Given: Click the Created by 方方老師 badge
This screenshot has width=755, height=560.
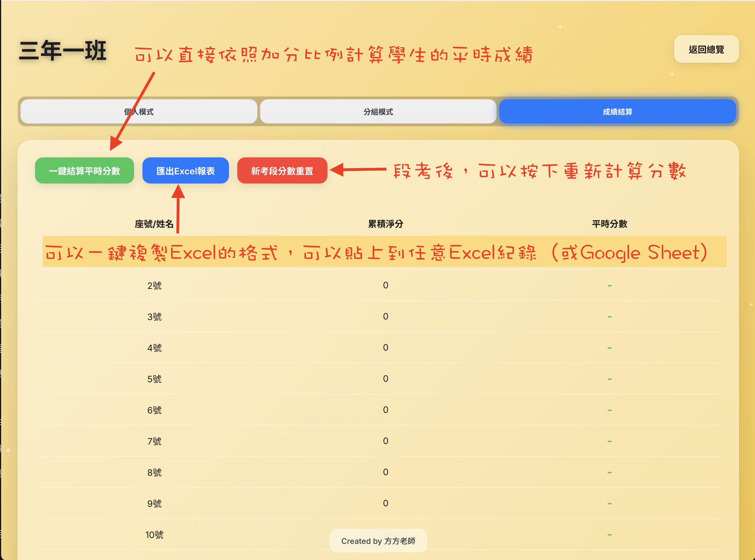Looking at the screenshot, I should (x=378, y=541).
